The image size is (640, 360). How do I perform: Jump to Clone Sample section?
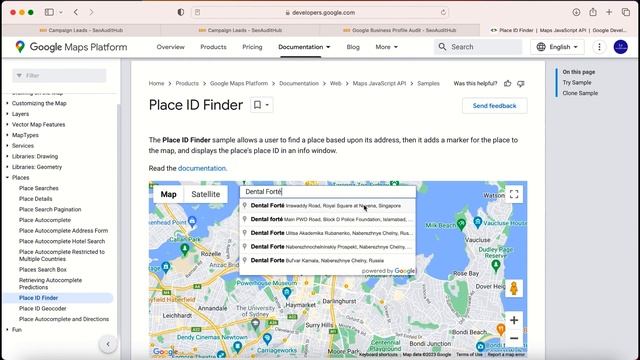580,93
